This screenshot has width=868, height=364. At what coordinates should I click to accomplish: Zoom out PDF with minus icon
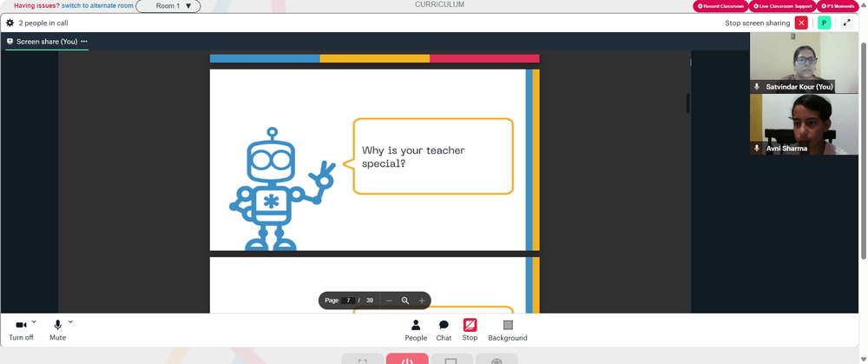point(389,301)
